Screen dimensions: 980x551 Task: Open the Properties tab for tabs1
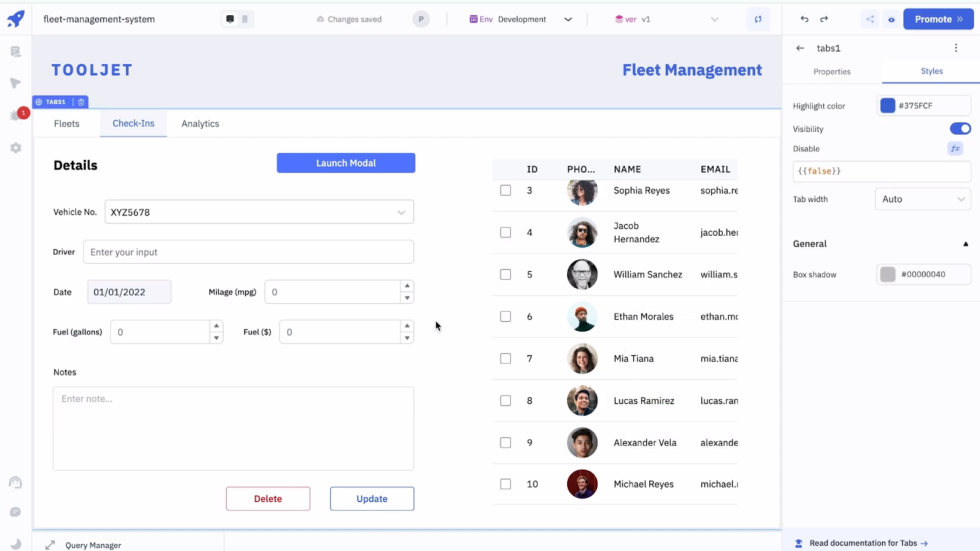click(831, 72)
